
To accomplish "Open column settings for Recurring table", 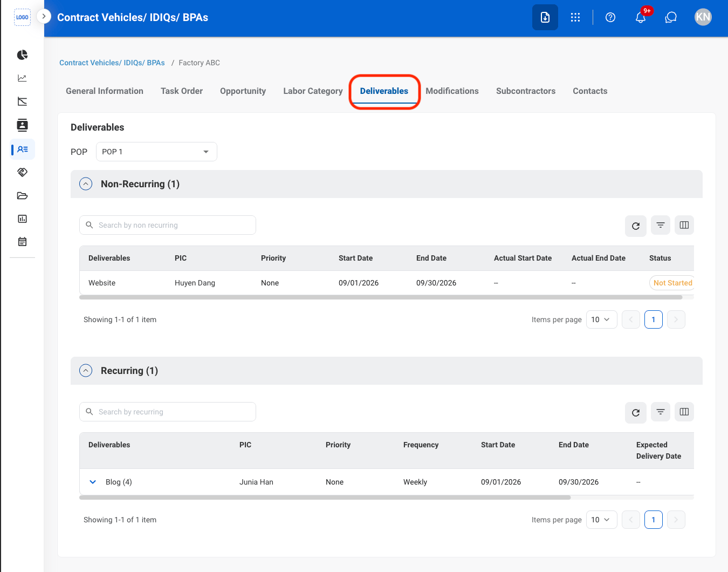I will tap(684, 412).
